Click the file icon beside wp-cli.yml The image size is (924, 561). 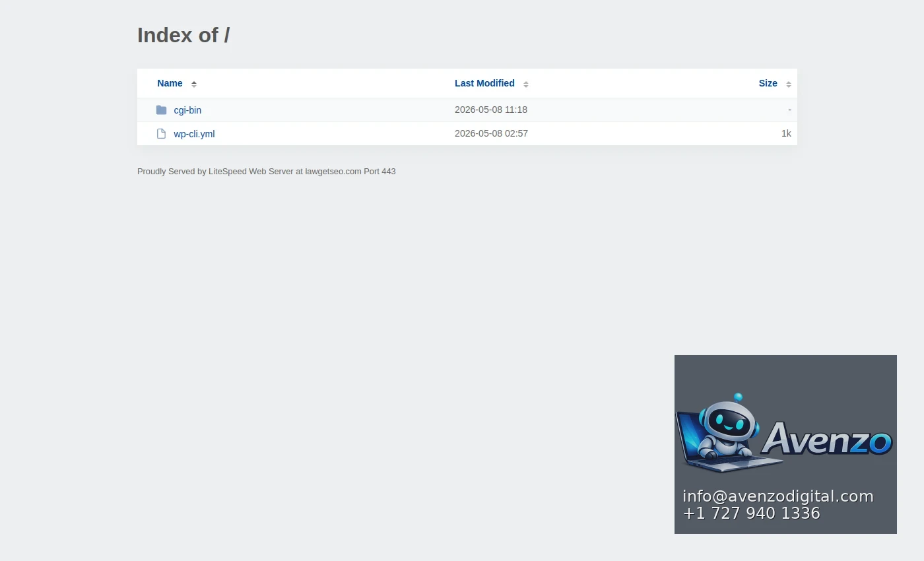(161, 134)
